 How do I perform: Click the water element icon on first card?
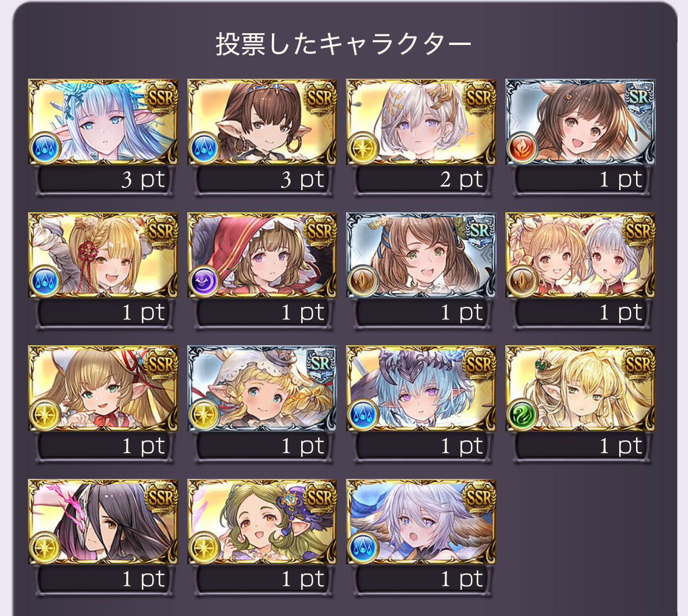point(45,148)
